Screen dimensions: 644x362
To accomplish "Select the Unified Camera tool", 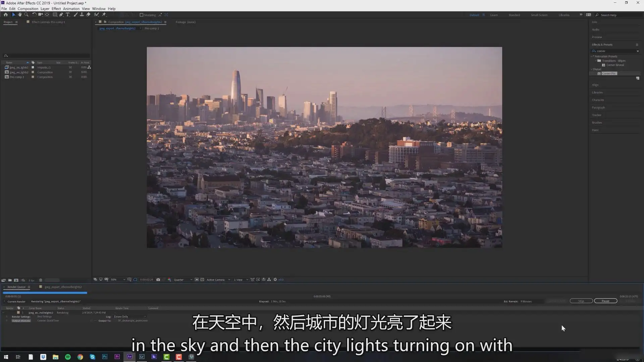I will pos(41,15).
